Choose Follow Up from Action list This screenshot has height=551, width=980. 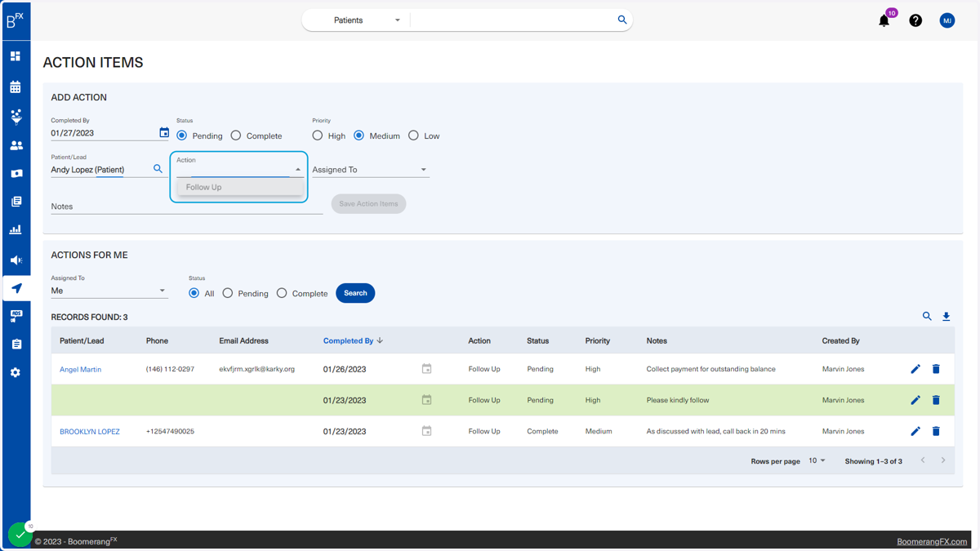pyautogui.click(x=240, y=187)
